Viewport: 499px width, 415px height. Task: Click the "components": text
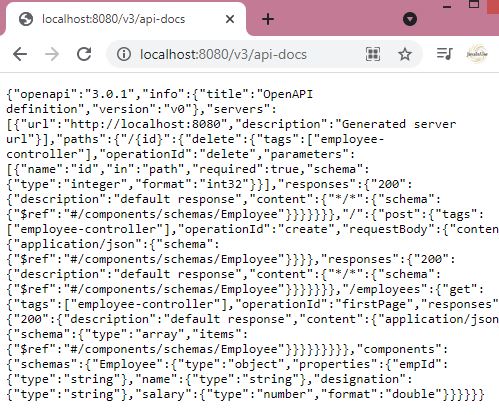pos(402,349)
